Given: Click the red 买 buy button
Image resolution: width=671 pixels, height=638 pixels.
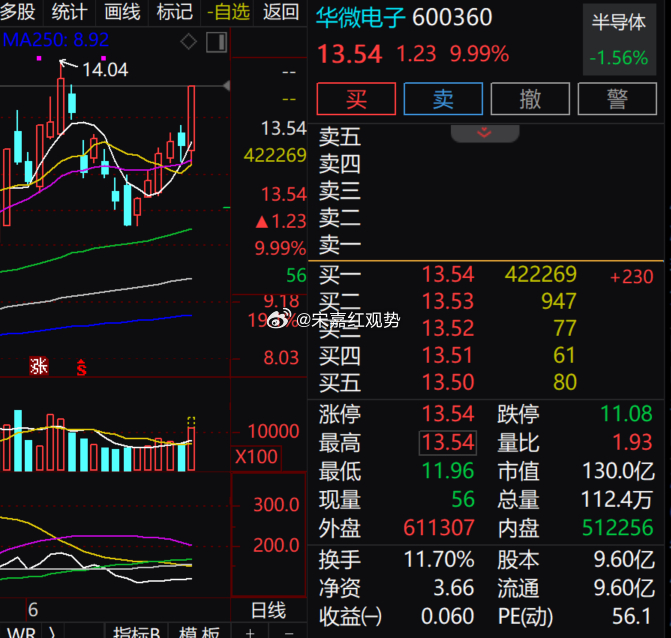Looking at the screenshot, I should (356, 99).
